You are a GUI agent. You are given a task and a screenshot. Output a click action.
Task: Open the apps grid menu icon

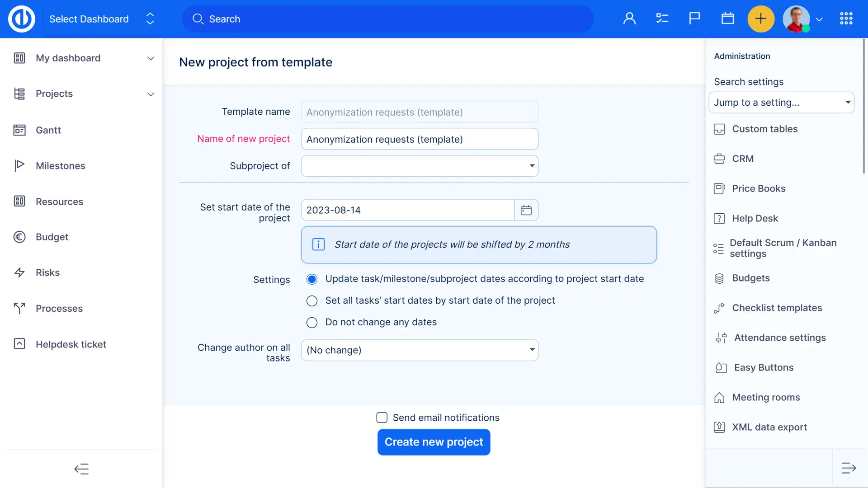[846, 19]
